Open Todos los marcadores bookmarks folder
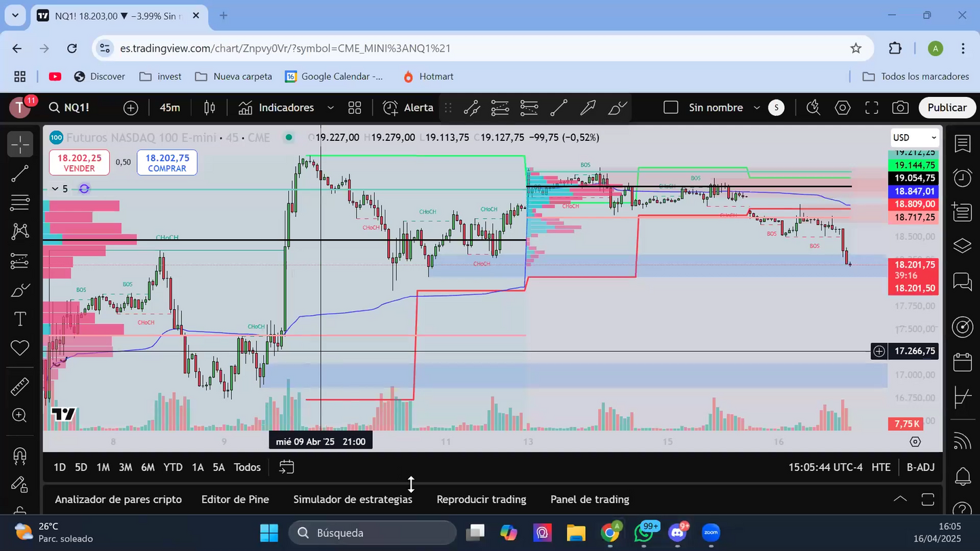Screen dimensions: 980x551 (x=916, y=77)
